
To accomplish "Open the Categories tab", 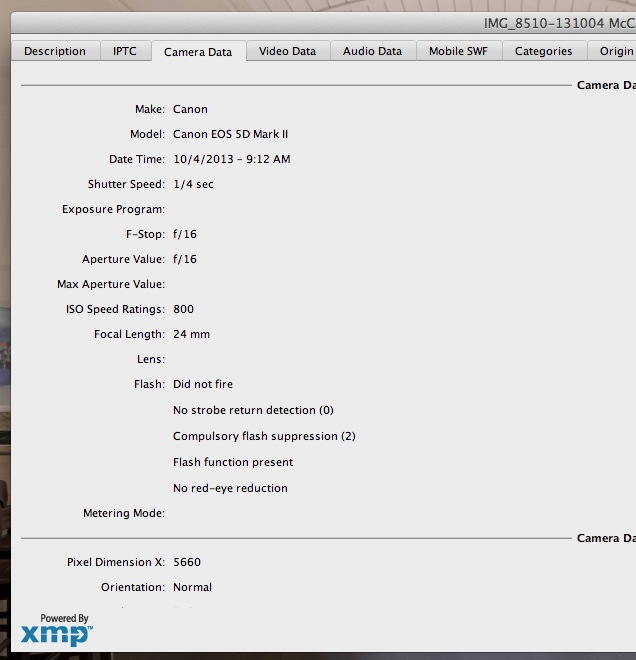I will pyautogui.click(x=544, y=51).
